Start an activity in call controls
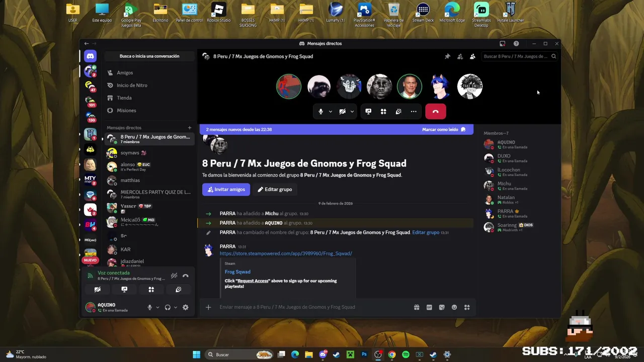Viewport: 644px width, 362px height. click(x=383, y=112)
